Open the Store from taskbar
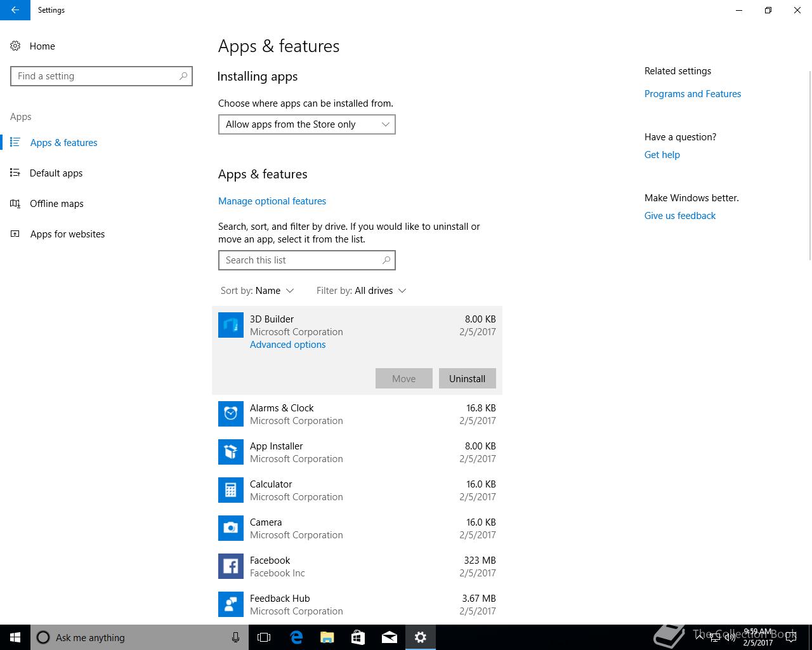 [x=358, y=637]
